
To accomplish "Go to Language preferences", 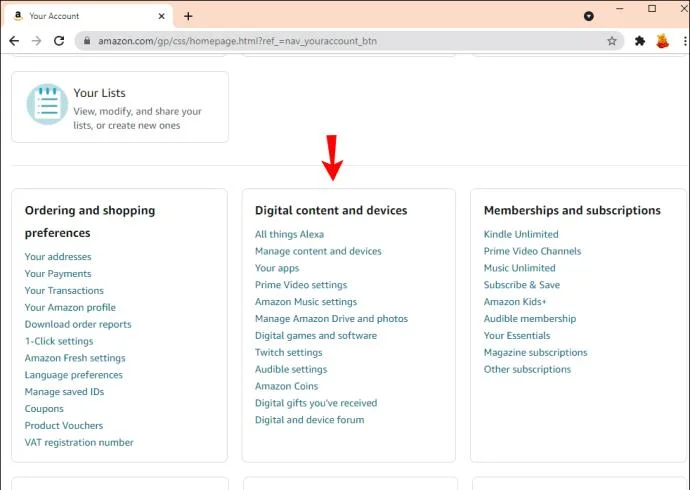I will 73,375.
